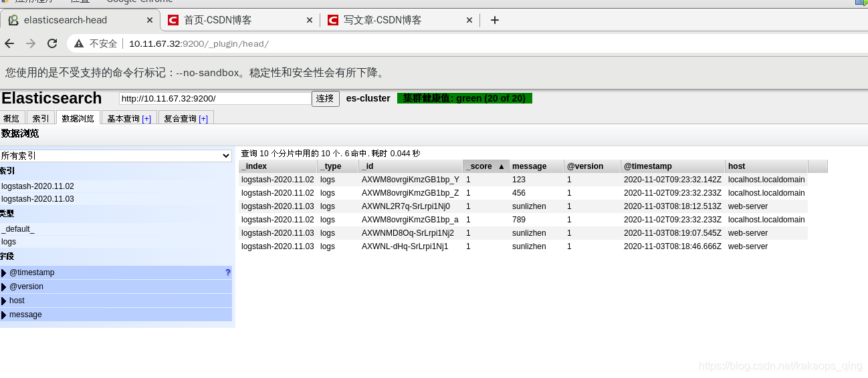Viewport: 868px width, 378px height.
Task: Sort by the message column header
Action: click(536, 166)
